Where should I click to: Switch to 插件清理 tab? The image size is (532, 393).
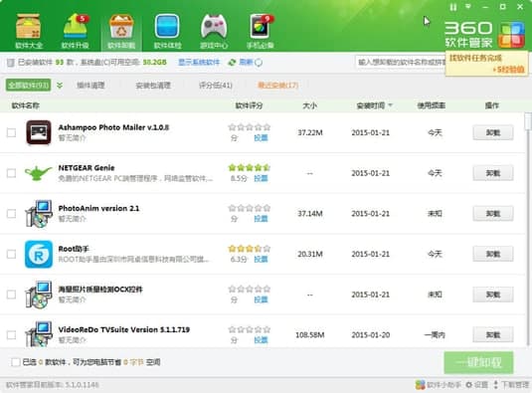coord(90,86)
